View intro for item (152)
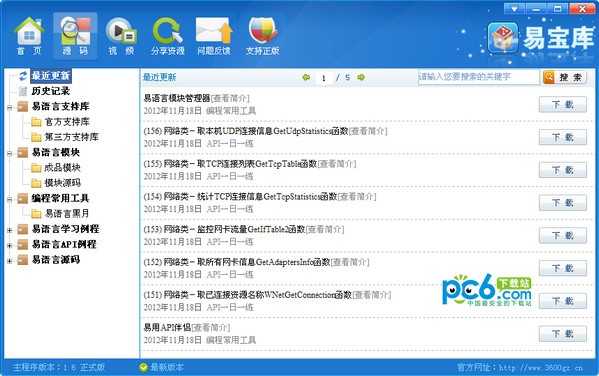The width and height of the screenshot is (599, 376). tap(350, 262)
